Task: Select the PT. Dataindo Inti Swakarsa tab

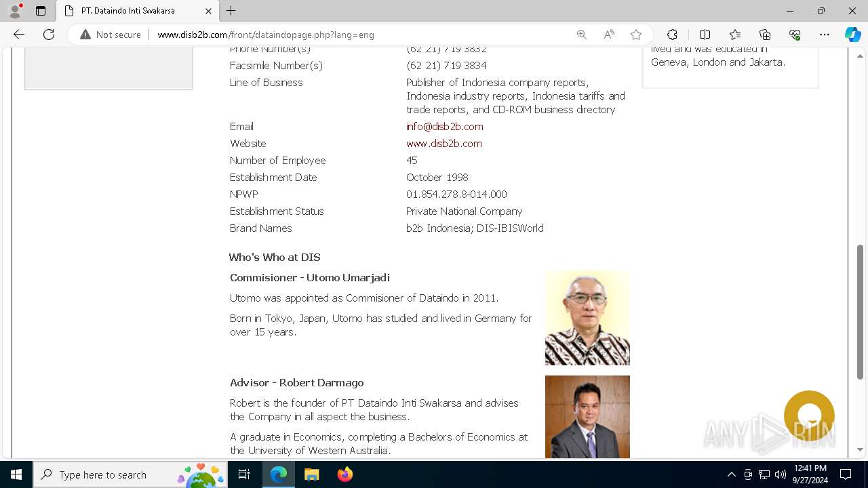Action: coord(138,11)
